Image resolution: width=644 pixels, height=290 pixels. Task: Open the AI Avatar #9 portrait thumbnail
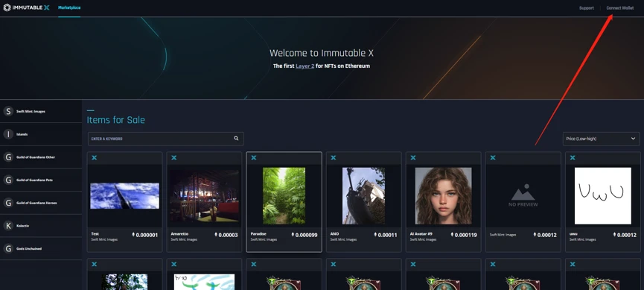pos(443,196)
